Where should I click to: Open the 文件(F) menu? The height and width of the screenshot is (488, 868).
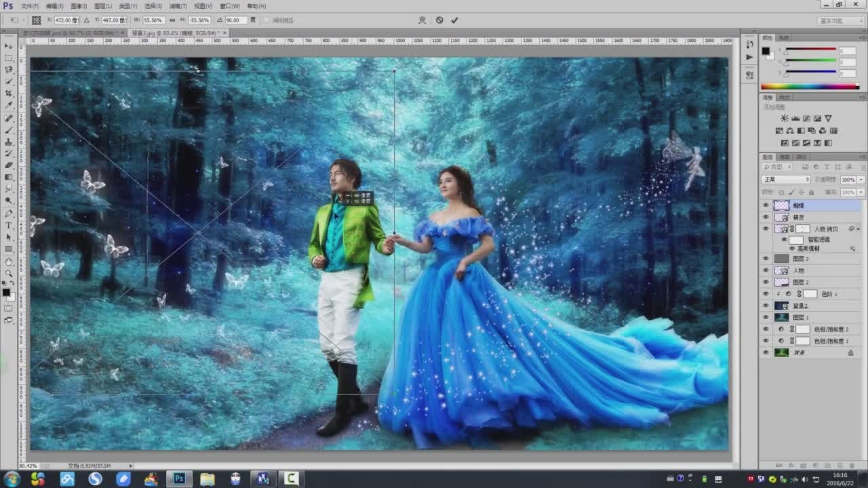[30, 6]
